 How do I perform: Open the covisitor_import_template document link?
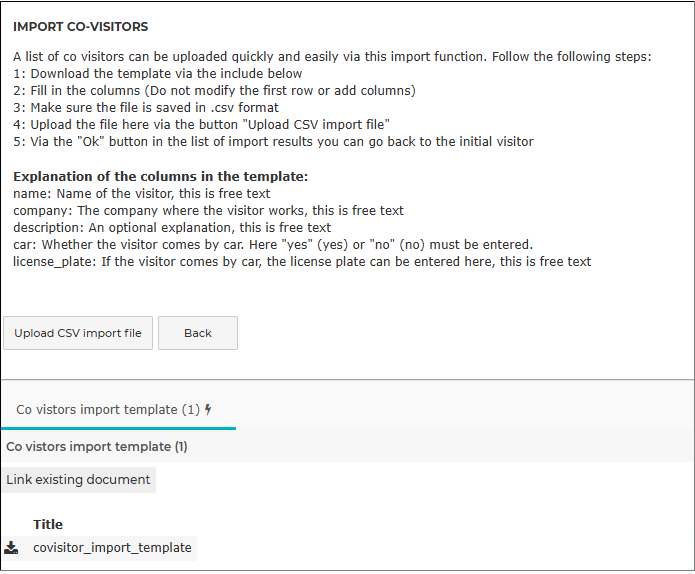click(112, 548)
